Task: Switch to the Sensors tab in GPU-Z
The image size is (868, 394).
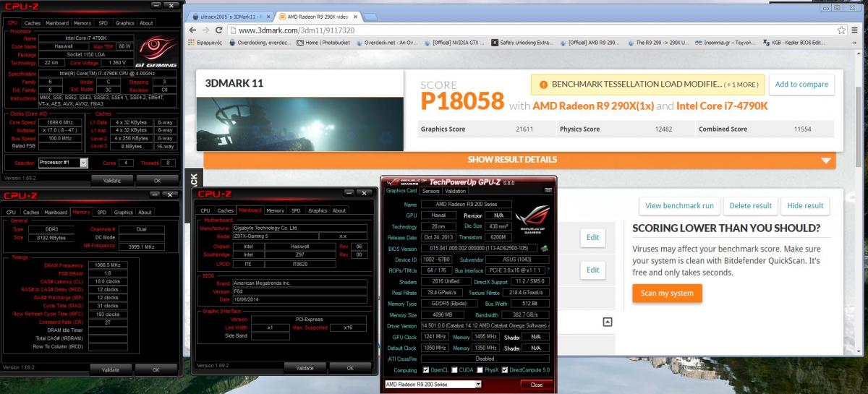Action: click(430, 191)
